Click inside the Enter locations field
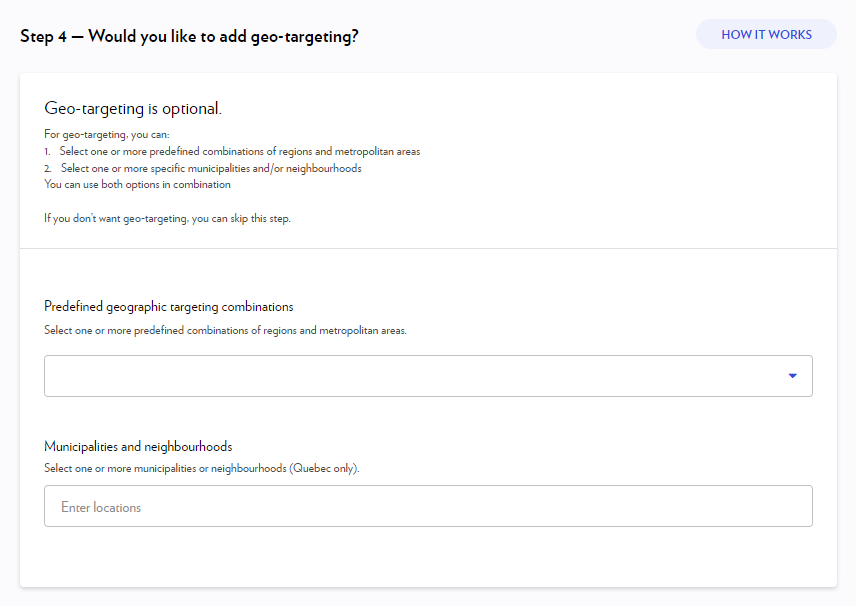This screenshot has height=606, width=856. [x=428, y=506]
